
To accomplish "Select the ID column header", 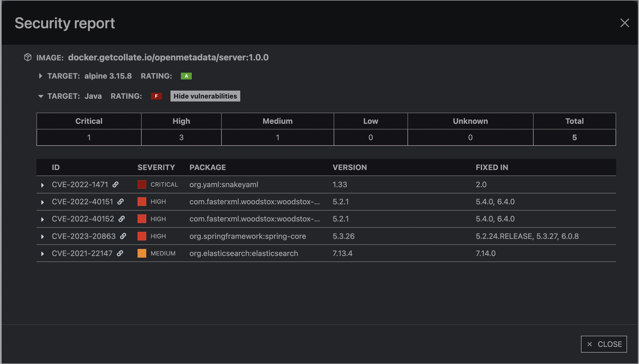I will (x=56, y=167).
